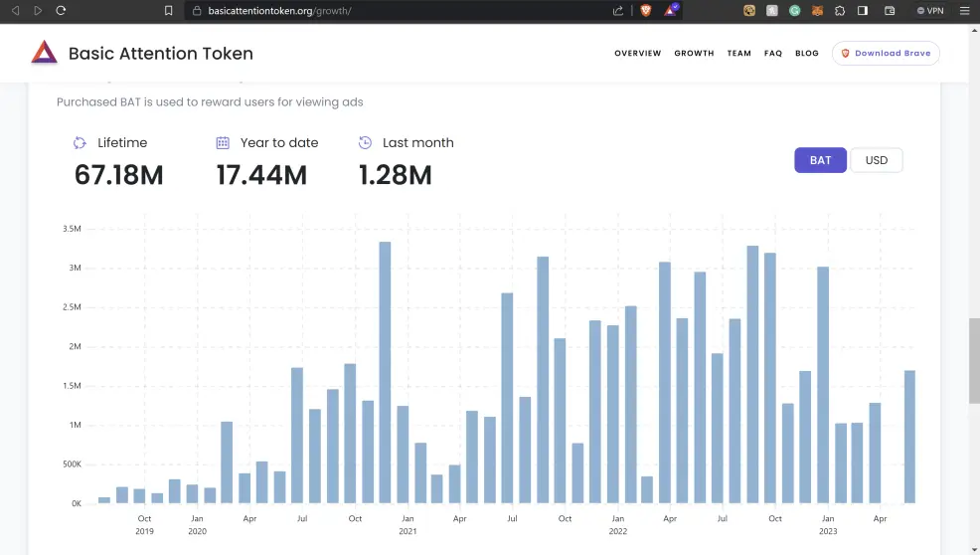
Task: Open the gray extension icon
Action: pos(772,11)
